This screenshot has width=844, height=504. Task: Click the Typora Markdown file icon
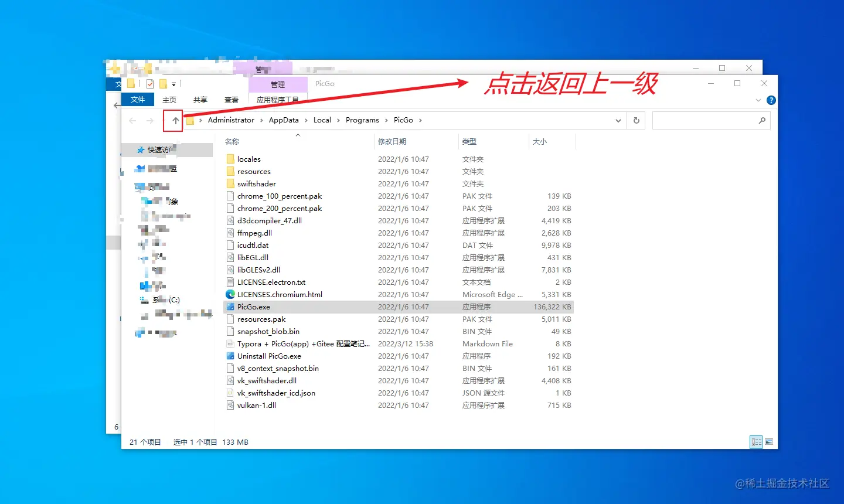[x=230, y=344]
